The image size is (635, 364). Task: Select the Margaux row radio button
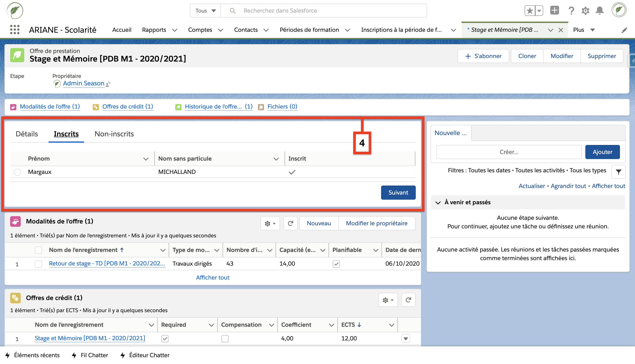click(17, 172)
